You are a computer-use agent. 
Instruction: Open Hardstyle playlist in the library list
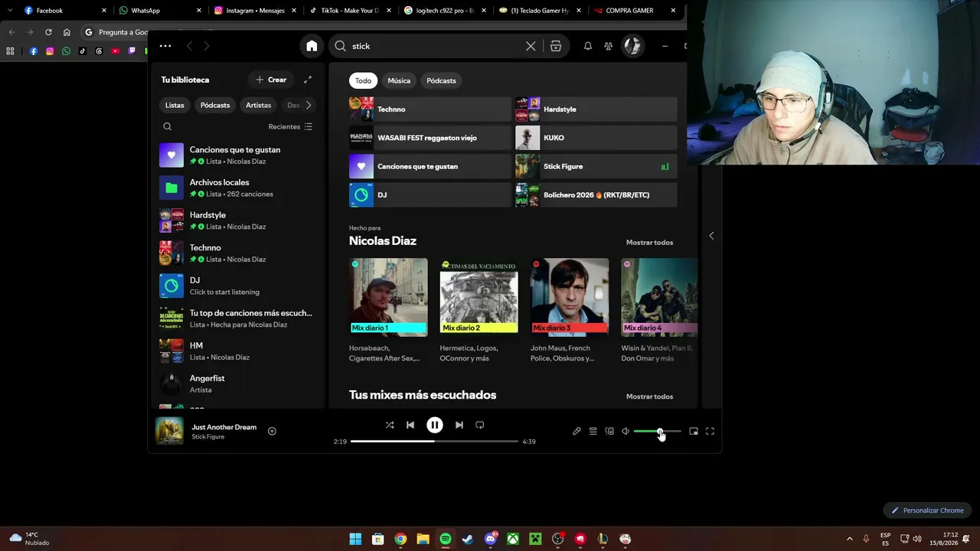237,220
